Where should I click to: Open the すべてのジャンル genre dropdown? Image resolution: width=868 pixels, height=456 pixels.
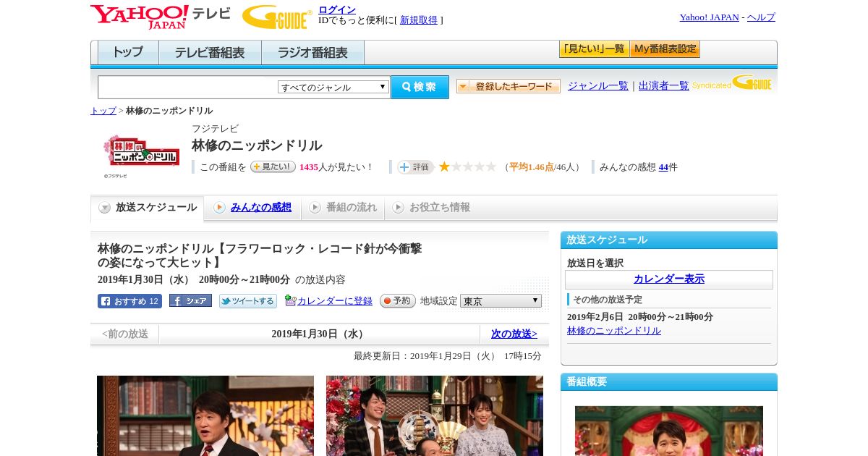click(x=333, y=87)
